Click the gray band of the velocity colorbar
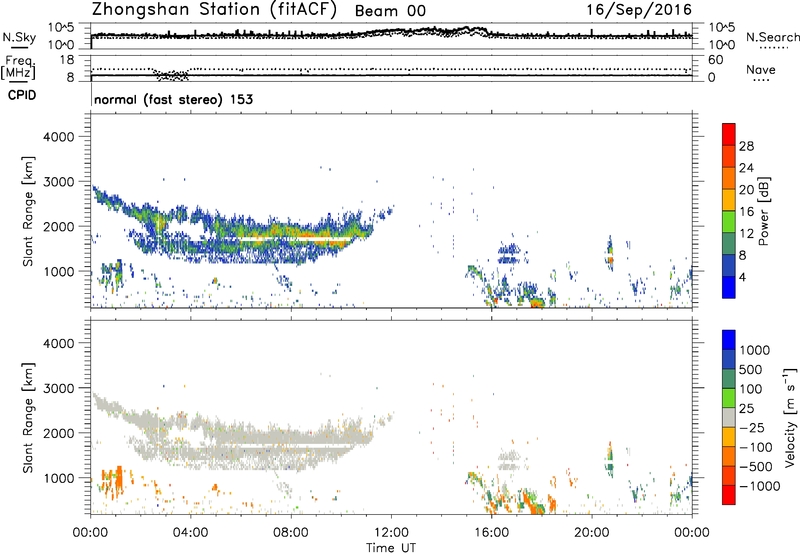This screenshot has height=554, width=800. pyautogui.click(x=729, y=418)
